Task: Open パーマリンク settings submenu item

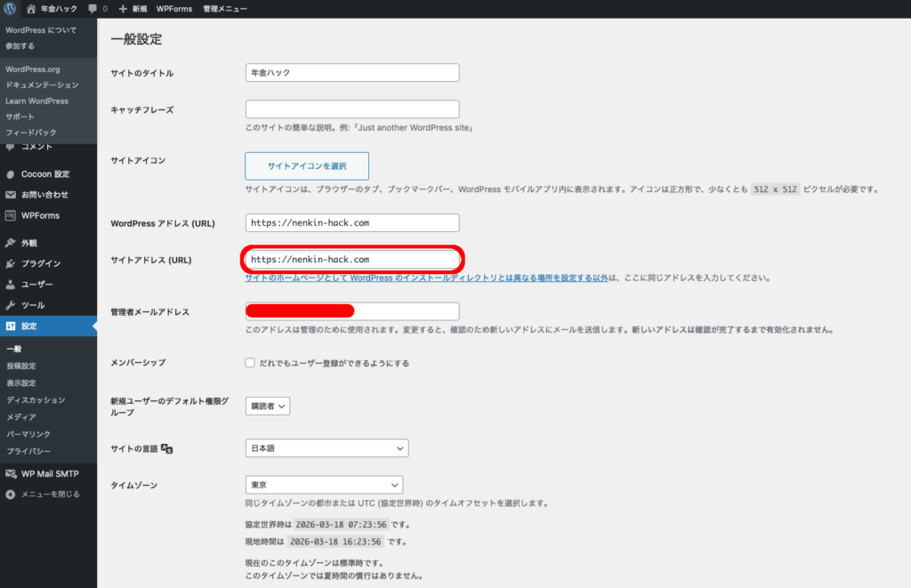Action: pyautogui.click(x=28, y=434)
